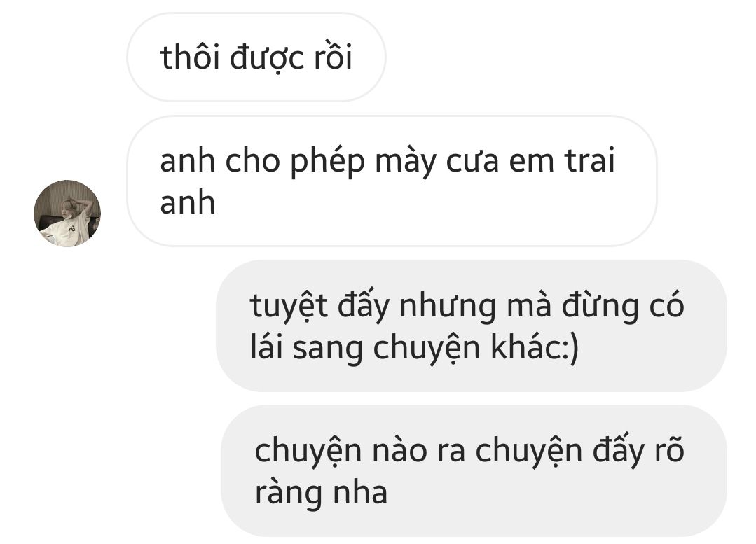Open the sender's profile picture avatar
756x544 pixels.
coord(67,213)
